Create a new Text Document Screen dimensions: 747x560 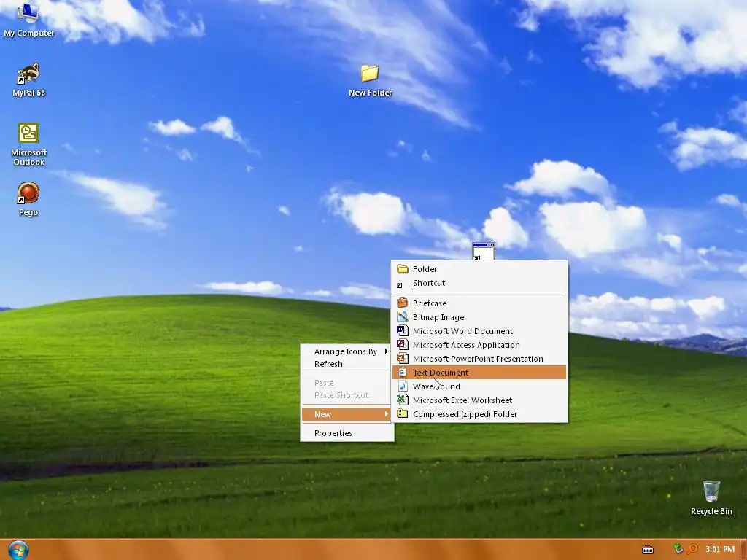[x=479, y=373]
